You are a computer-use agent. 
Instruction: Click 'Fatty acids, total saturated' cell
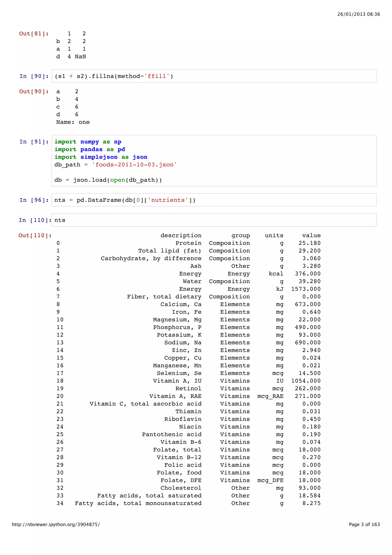point(149,496)
